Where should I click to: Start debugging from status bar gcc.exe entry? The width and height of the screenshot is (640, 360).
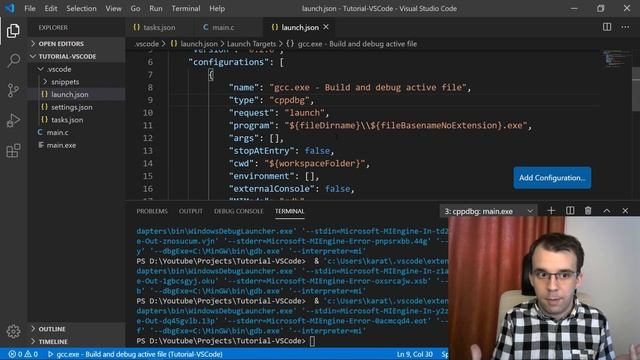tap(135, 354)
